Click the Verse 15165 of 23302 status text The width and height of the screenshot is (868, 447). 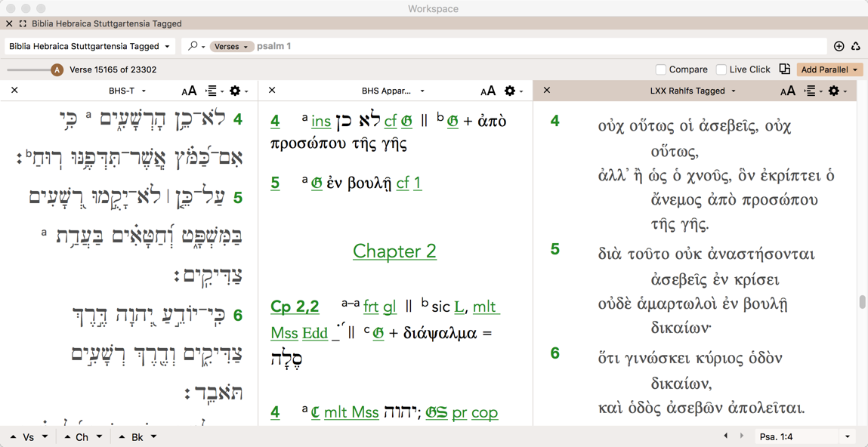[x=113, y=69]
